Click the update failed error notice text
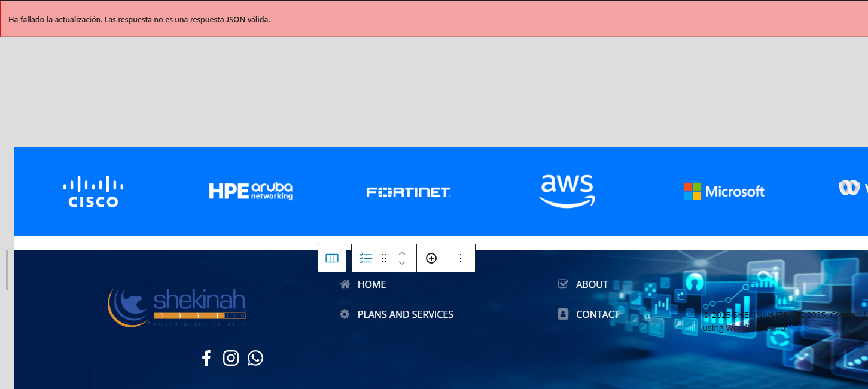This screenshot has height=389, width=868. (x=139, y=19)
